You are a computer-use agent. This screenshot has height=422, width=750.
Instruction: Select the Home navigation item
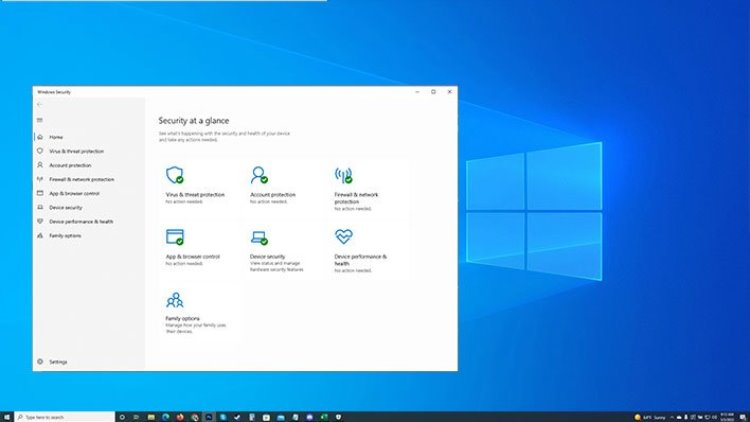click(x=89, y=137)
